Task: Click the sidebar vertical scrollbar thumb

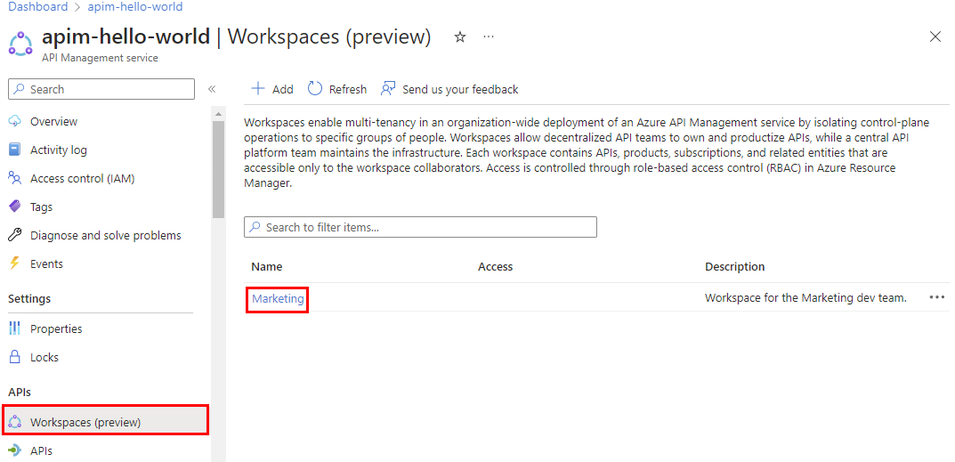Action: click(x=218, y=169)
